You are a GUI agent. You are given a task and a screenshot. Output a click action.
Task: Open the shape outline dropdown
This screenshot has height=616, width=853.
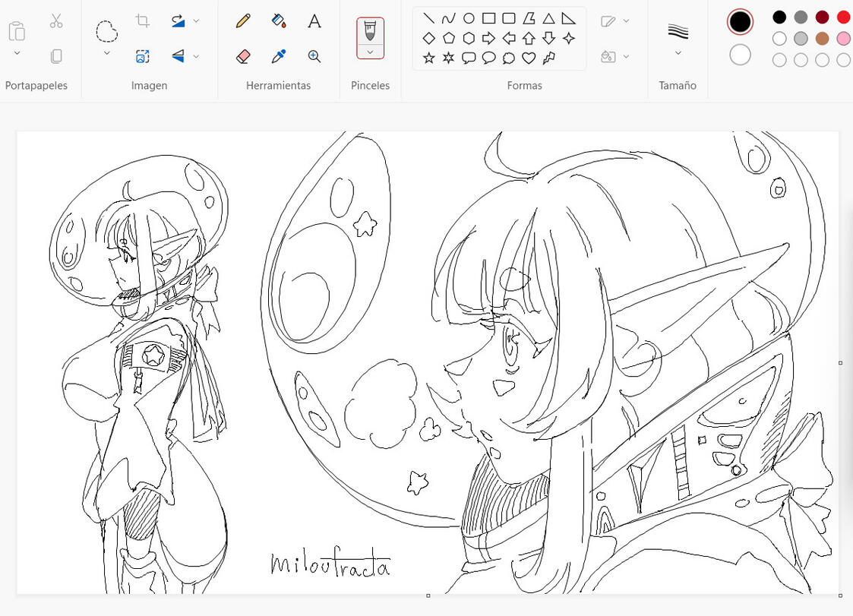point(626,21)
